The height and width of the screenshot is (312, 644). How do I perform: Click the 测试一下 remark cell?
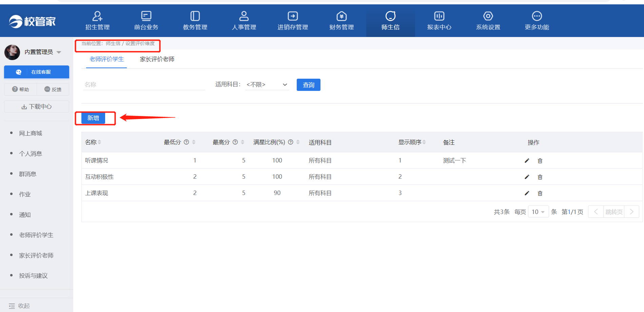pyautogui.click(x=454, y=160)
